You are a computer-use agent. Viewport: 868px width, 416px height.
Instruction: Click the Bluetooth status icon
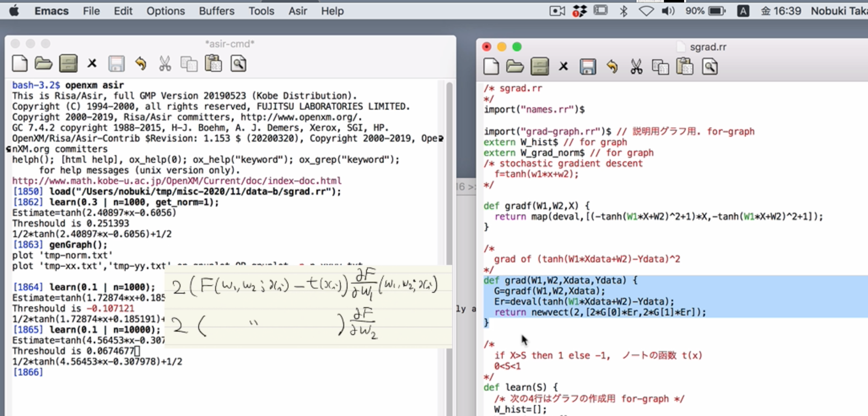(x=623, y=11)
